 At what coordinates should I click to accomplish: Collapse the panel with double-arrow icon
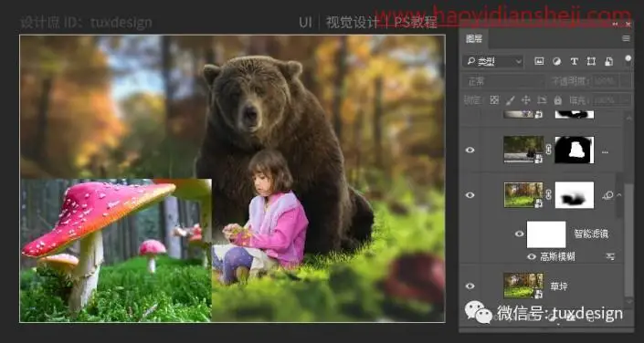pyautogui.click(x=615, y=25)
